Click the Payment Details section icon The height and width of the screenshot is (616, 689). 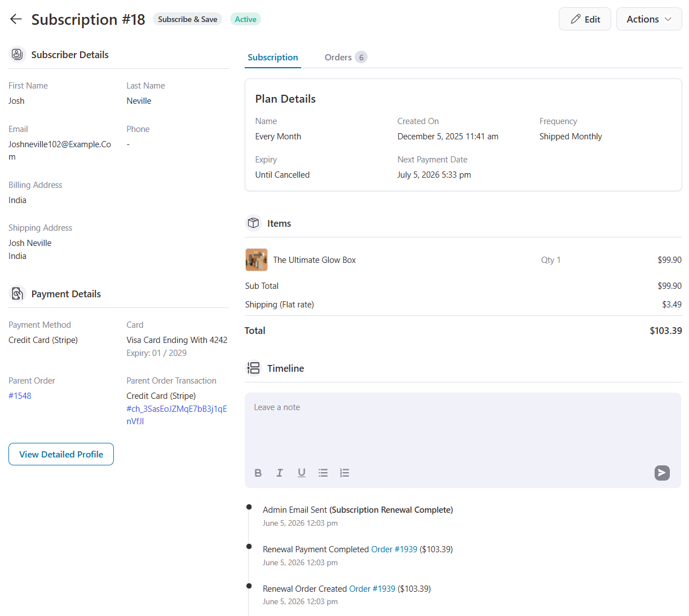point(17,294)
